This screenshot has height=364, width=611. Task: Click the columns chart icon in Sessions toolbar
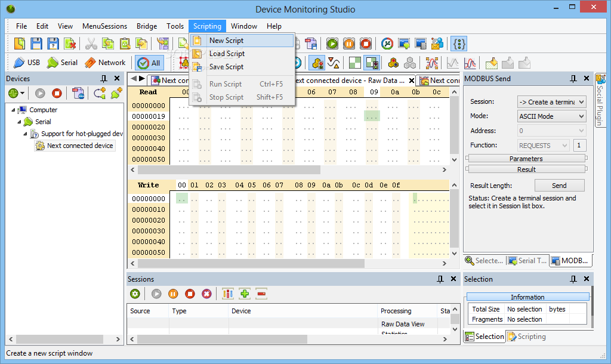[x=227, y=294]
